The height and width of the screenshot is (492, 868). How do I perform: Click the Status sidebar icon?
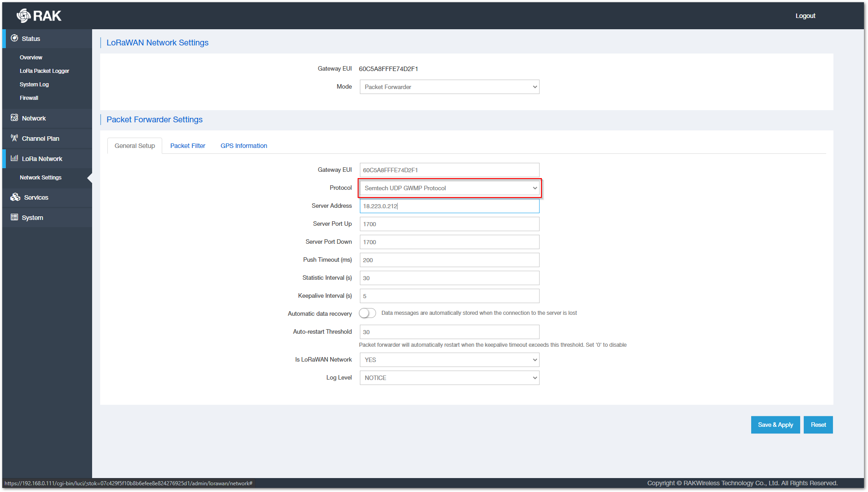tap(14, 38)
